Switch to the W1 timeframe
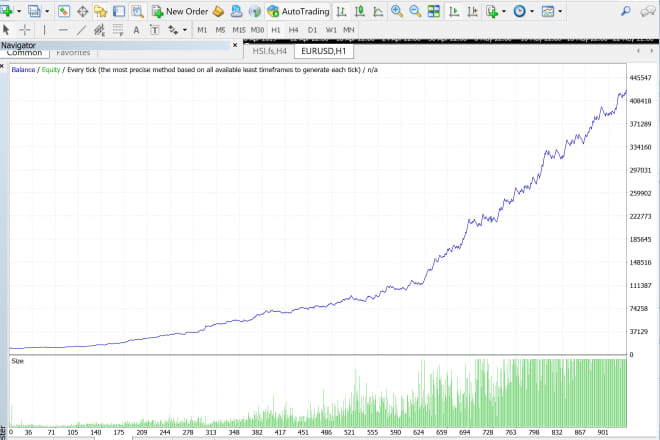Viewport: 660px width, 440px height. [331, 30]
